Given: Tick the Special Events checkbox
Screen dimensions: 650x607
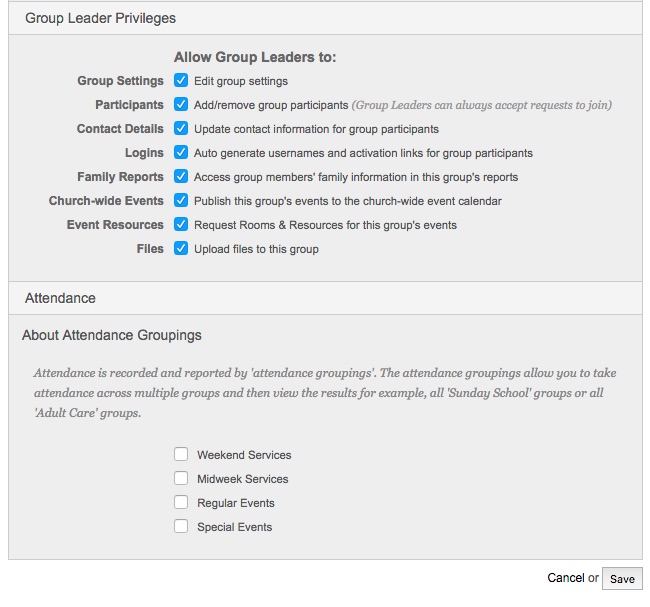Looking at the screenshot, I should point(181,527).
